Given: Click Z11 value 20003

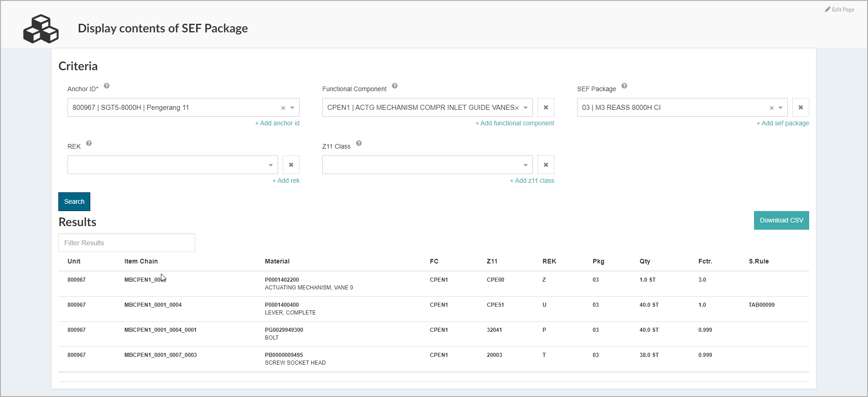Looking at the screenshot, I should coord(494,355).
